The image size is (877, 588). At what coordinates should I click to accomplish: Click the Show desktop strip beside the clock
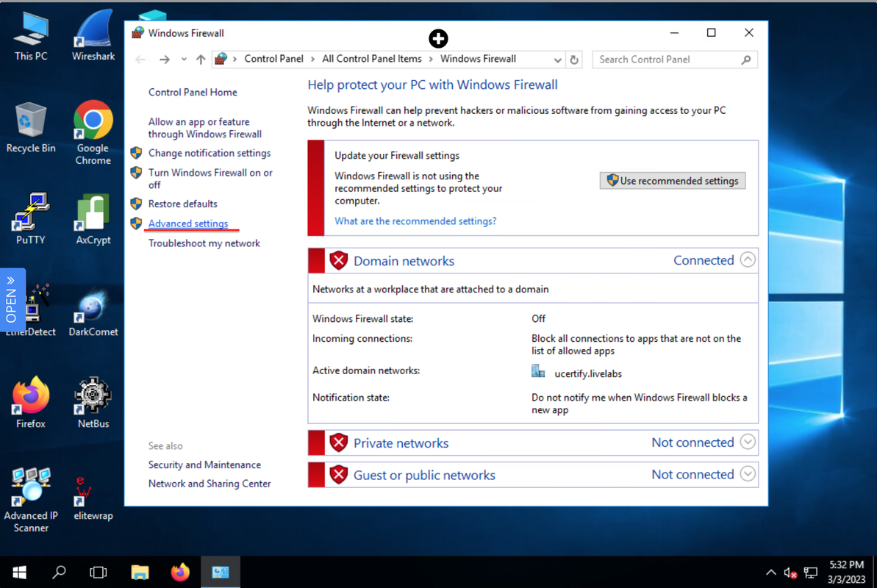874,572
